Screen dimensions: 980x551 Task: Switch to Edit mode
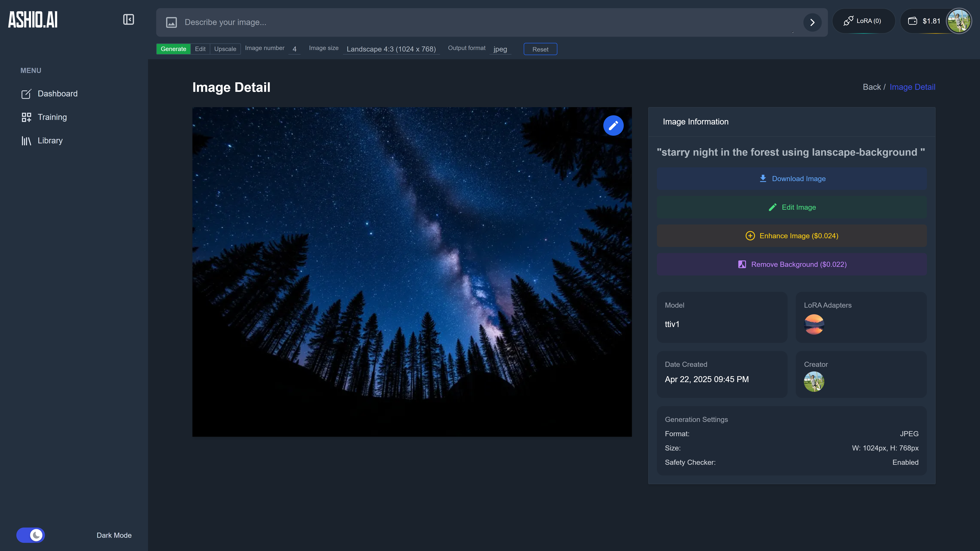[200, 49]
